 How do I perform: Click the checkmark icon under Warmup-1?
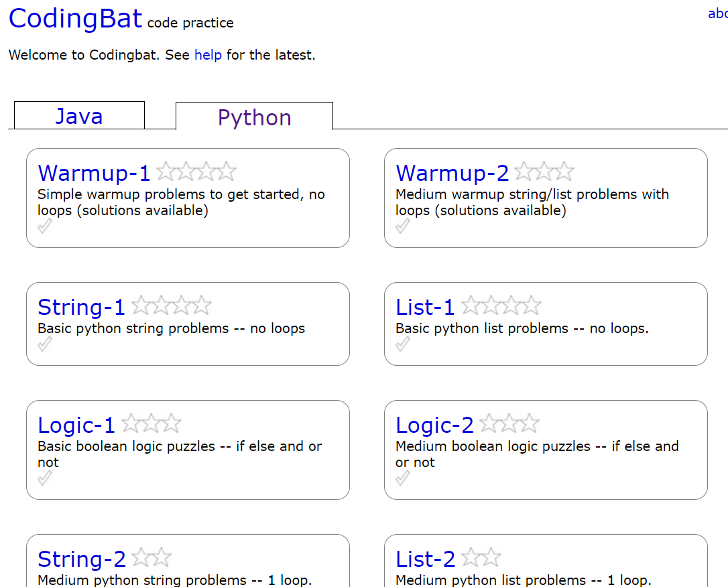(x=44, y=226)
